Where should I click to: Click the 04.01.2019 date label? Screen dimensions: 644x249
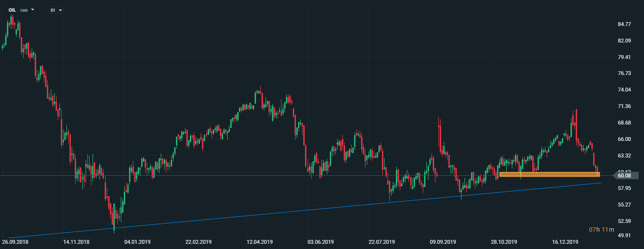point(137,242)
